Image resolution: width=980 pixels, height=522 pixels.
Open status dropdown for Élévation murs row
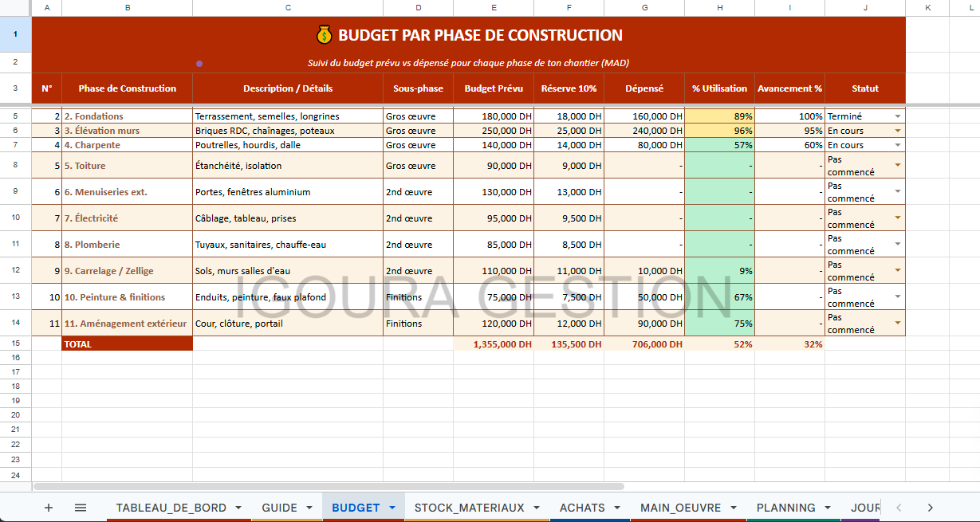click(898, 131)
